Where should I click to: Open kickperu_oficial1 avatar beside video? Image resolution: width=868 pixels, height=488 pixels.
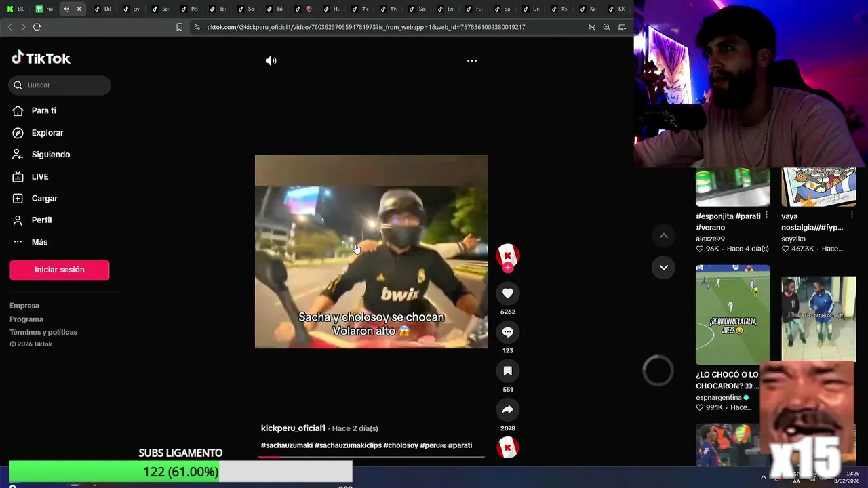click(x=508, y=255)
